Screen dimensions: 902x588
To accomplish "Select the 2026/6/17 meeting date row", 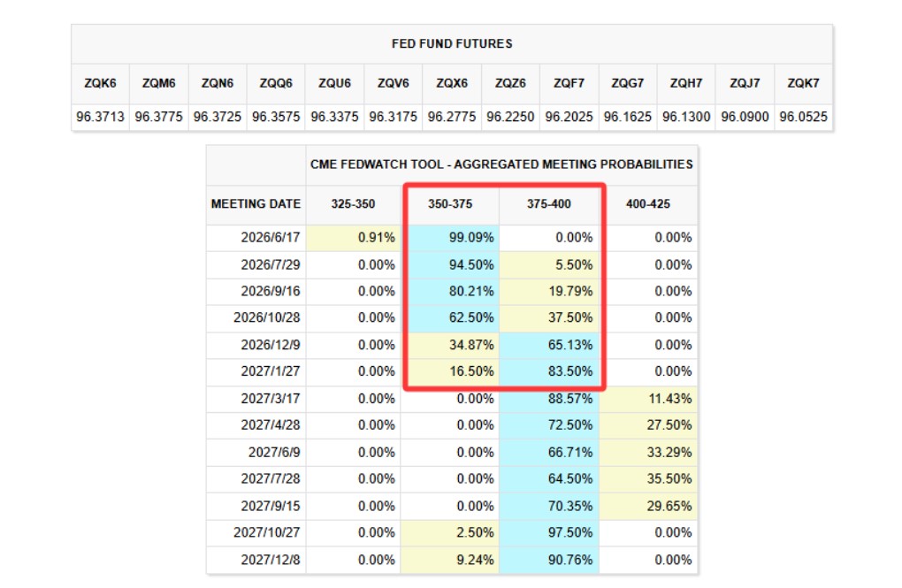I will (452, 238).
